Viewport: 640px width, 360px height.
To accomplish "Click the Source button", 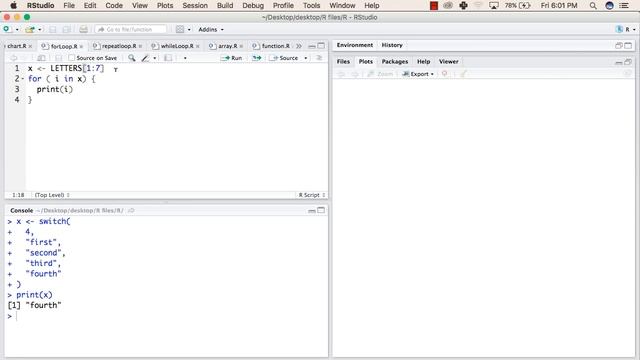I will click(x=284, y=58).
